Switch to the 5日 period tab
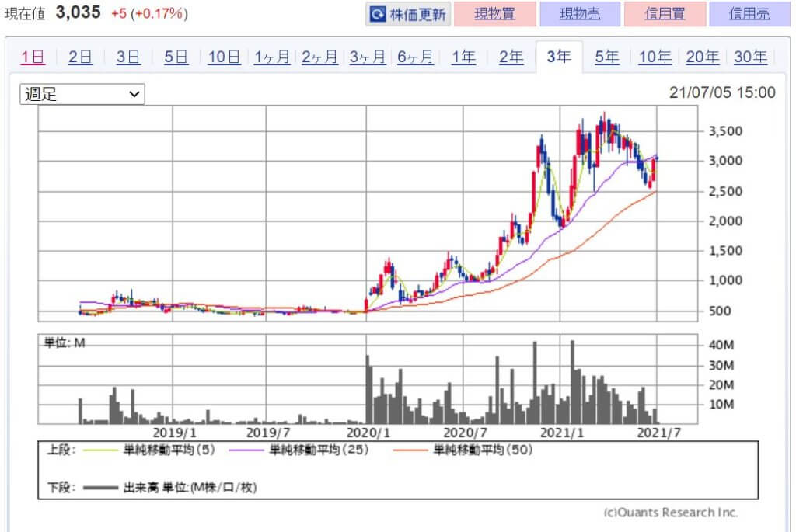The image size is (796, 532). coord(176,57)
